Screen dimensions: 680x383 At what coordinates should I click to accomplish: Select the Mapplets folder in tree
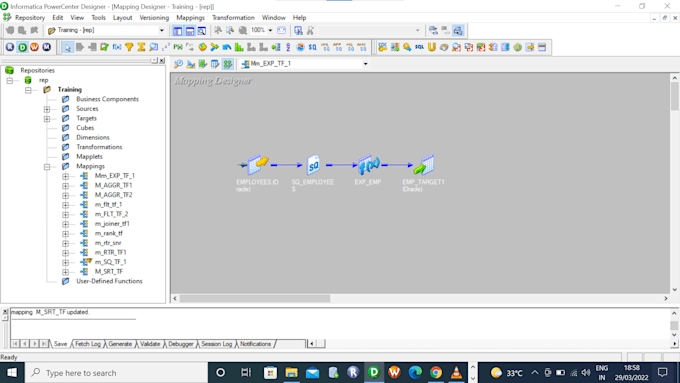click(x=89, y=157)
